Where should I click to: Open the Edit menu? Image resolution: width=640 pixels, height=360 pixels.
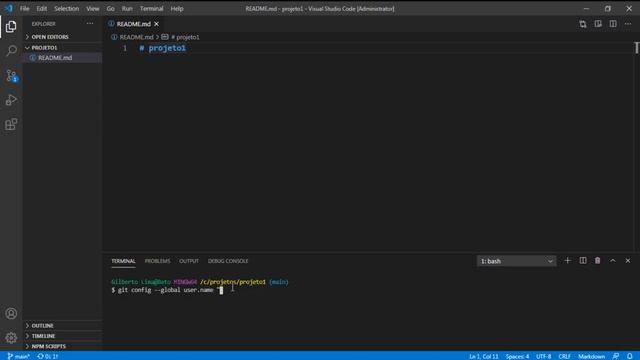coord(42,9)
